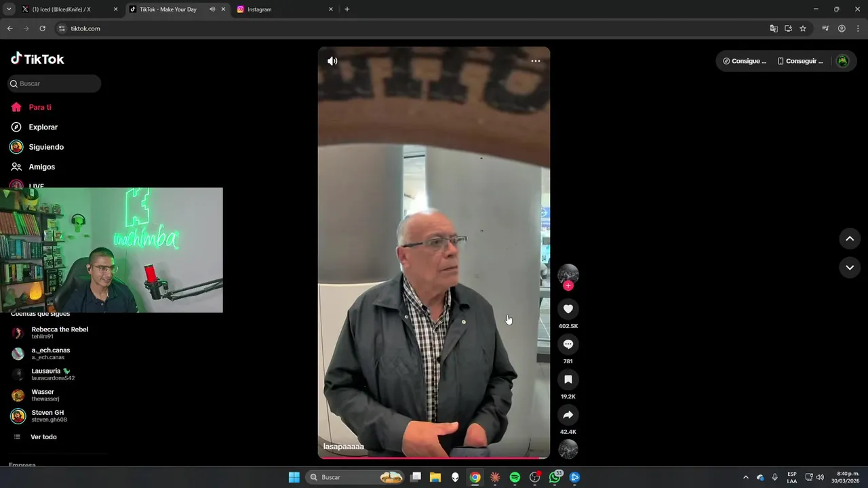Viewport: 868px width, 488px height.
Task: Mute the TikTok tab via speaker icon
Action: [x=212, y=9]
